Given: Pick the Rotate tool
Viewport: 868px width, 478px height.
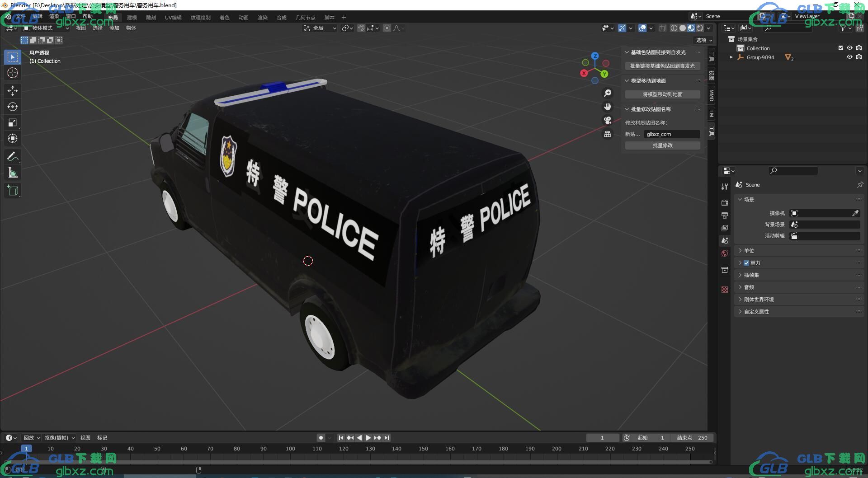Looking at the screenshot, I should click(x=13, y=107).
